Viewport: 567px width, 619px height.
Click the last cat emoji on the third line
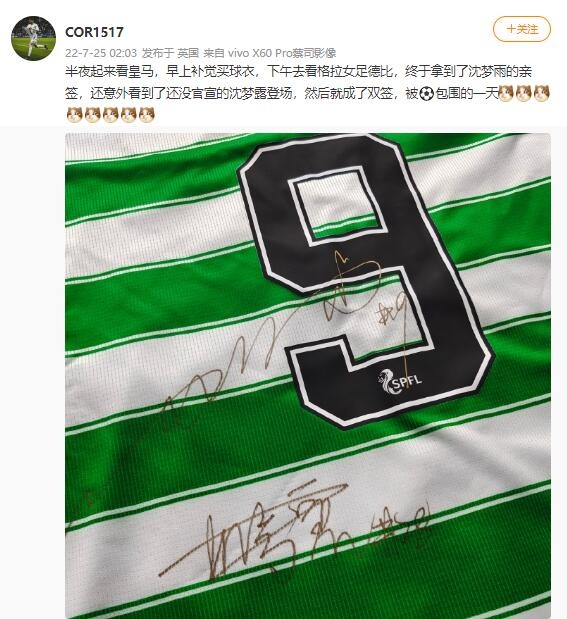click(146, 115)
